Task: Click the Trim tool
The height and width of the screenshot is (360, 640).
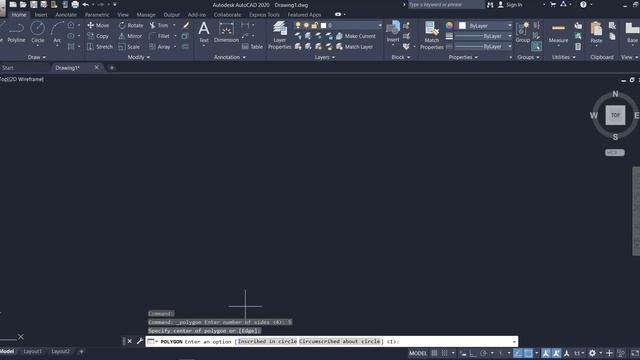Action: tap(159, 25)
